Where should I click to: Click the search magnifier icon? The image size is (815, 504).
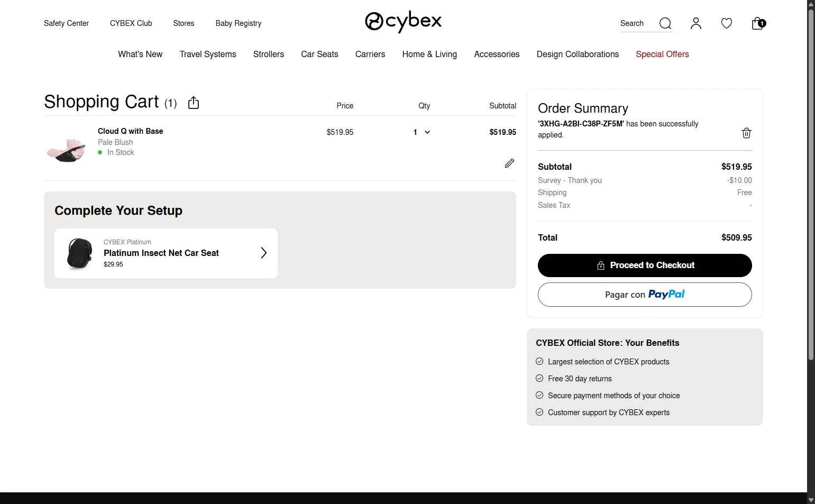[665, 23]
